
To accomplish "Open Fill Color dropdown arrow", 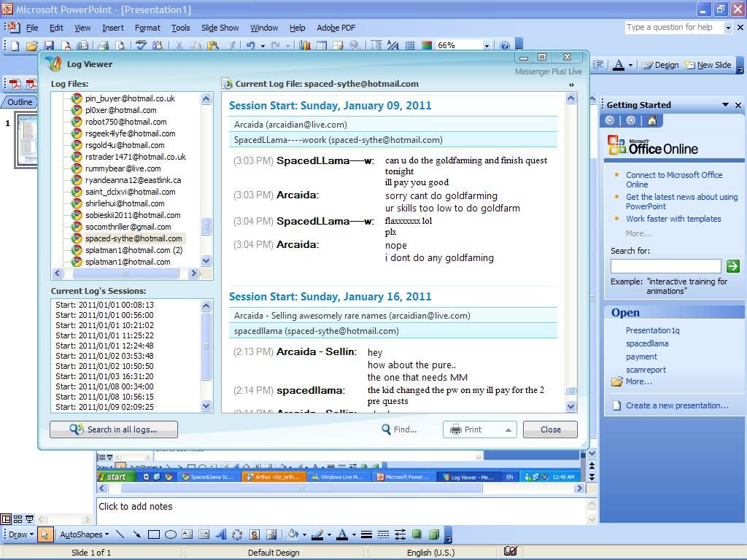I will coord(304,534).
